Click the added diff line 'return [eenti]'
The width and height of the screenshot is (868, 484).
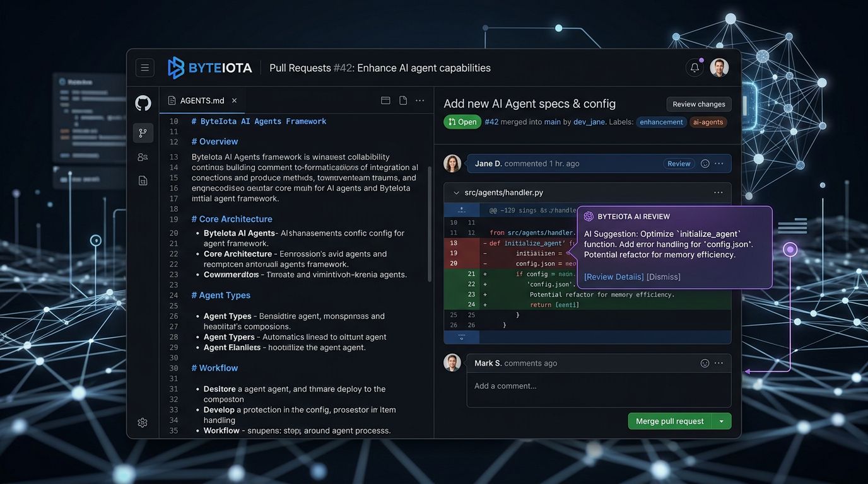click(554, 304)
